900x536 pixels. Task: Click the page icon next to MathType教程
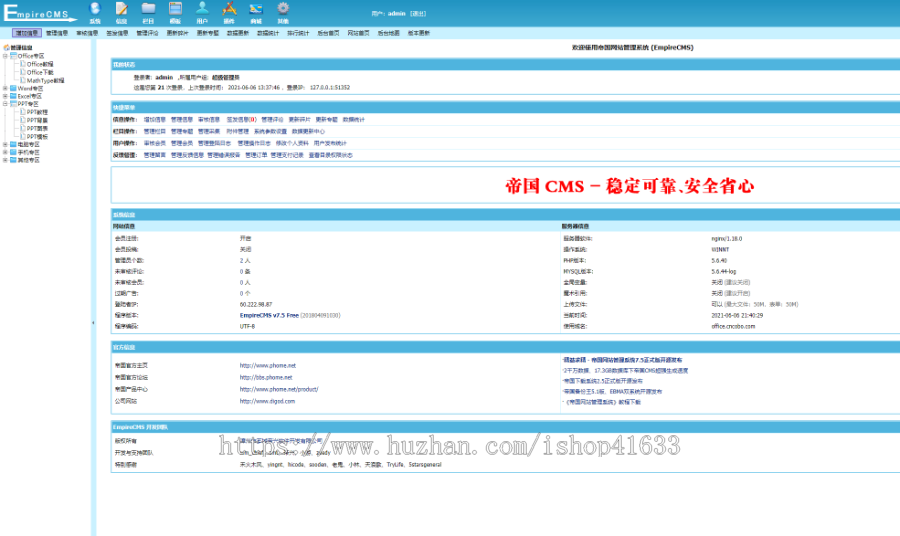tap(23, 80)
